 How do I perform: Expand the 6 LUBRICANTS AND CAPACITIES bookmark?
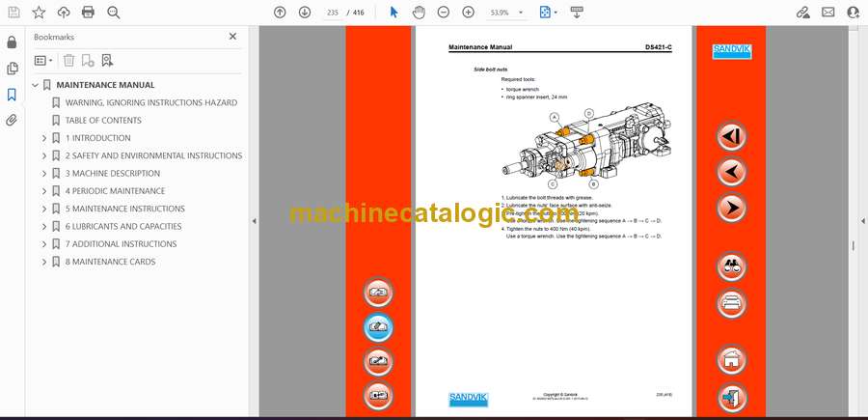pyautogui.click(x=44, y=227)
